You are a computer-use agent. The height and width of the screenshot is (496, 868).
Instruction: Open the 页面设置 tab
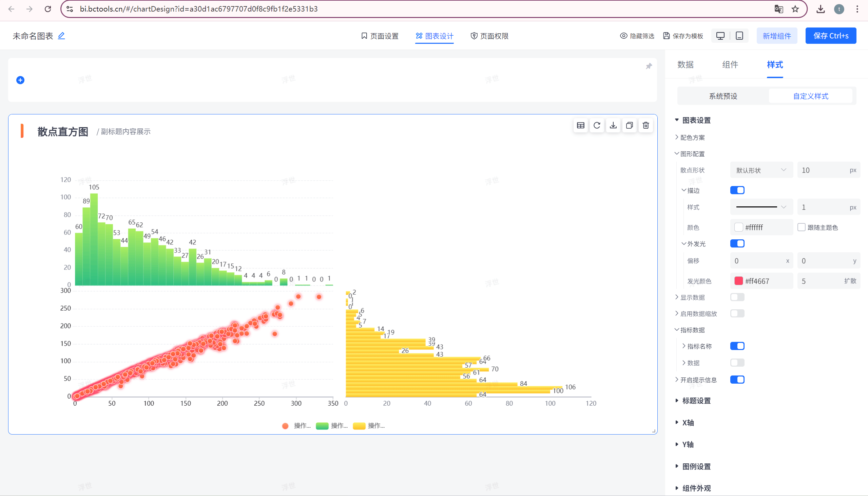[x=380, y=36]
